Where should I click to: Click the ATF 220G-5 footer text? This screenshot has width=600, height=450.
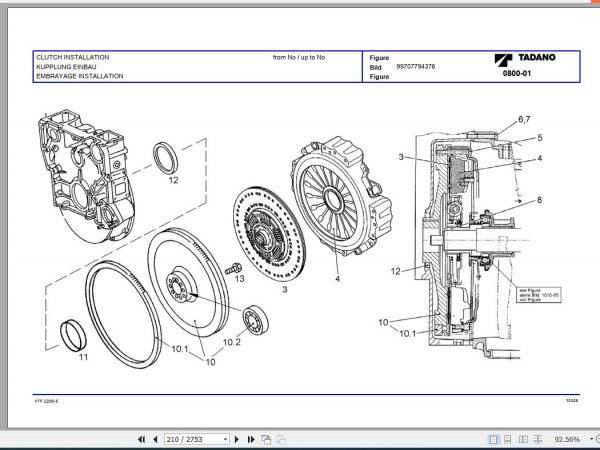coord(46,401)
